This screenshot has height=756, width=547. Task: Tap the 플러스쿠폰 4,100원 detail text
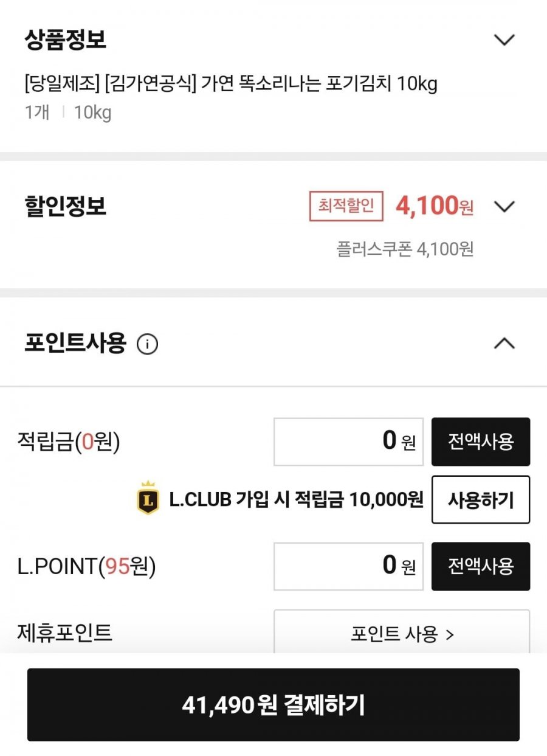(x=405, y=249)
